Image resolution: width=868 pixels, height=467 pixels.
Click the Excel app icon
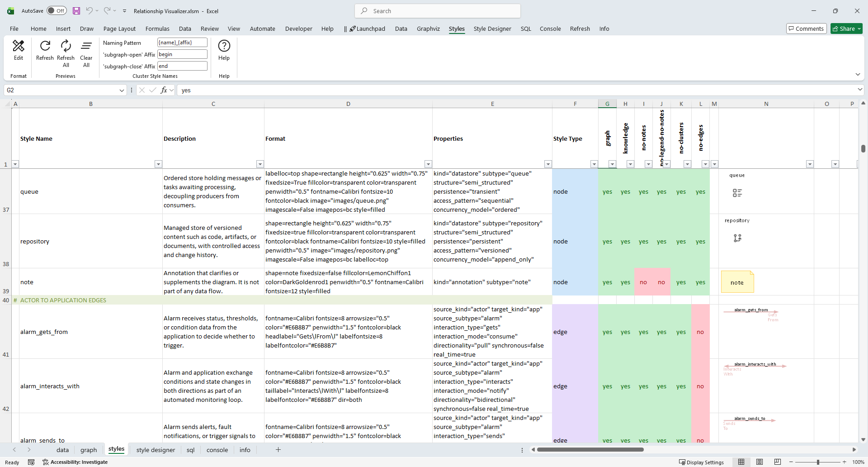coord(10,11)
